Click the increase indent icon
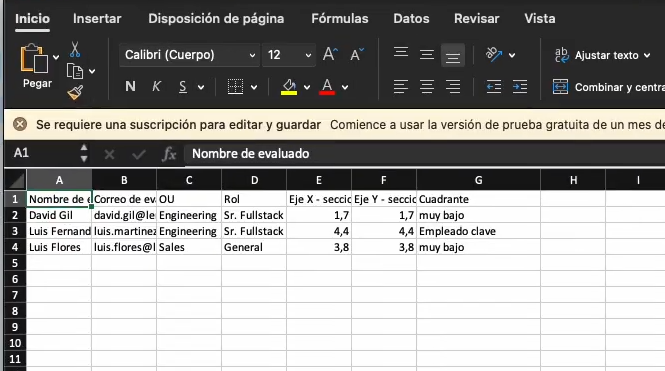The height and width of the screenshot is (371, 665). click(520, 87)
